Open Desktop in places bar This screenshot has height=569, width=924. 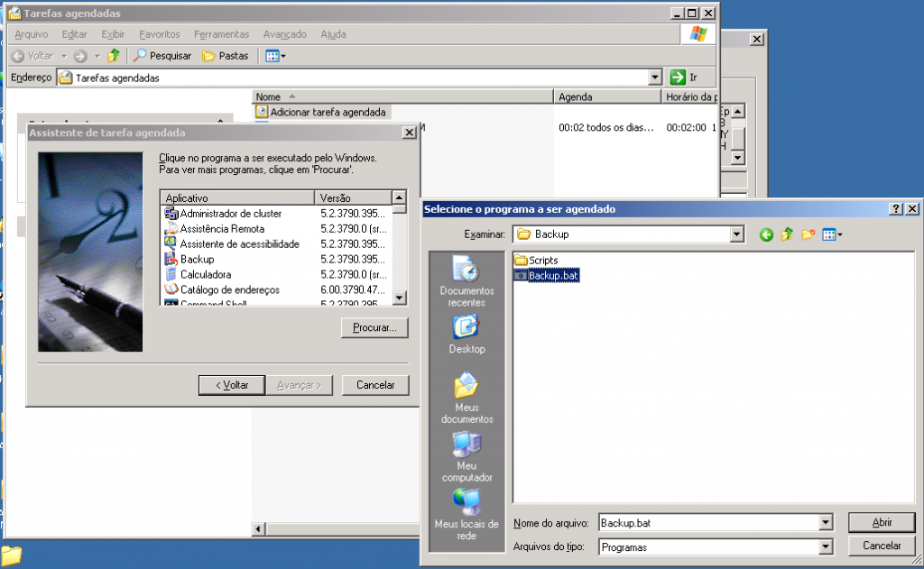(467, 334)
